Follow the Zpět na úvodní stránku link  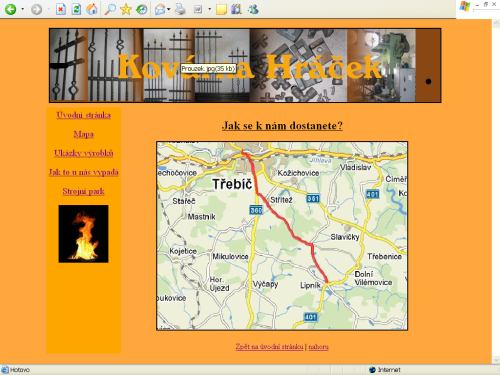pos(269,347)
